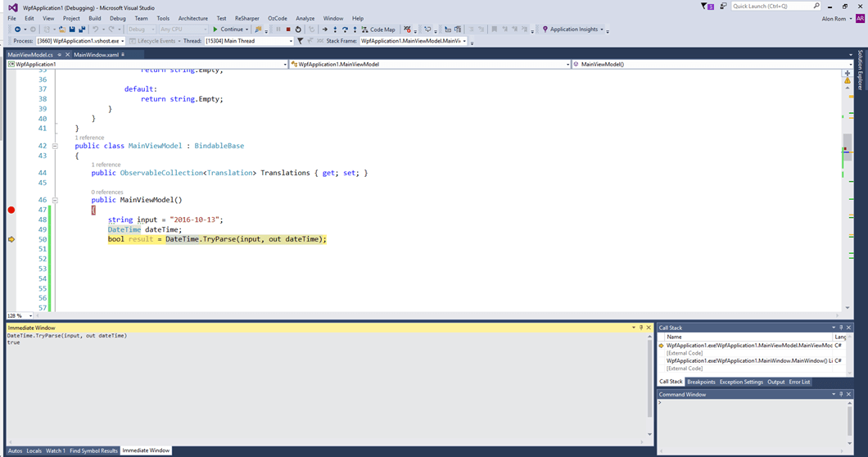The image size is (868, 457).
Task: Close the Command Window panel
Action: 848,395
